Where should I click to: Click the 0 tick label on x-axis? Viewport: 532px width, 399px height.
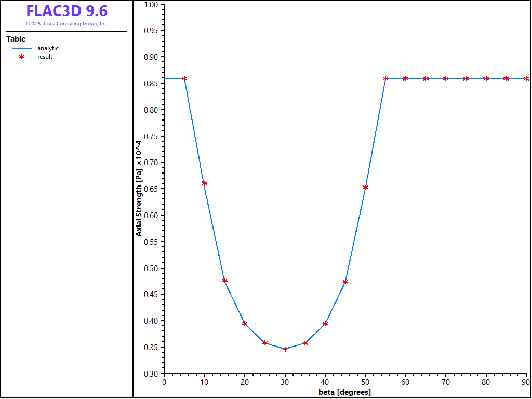point(164,382)
